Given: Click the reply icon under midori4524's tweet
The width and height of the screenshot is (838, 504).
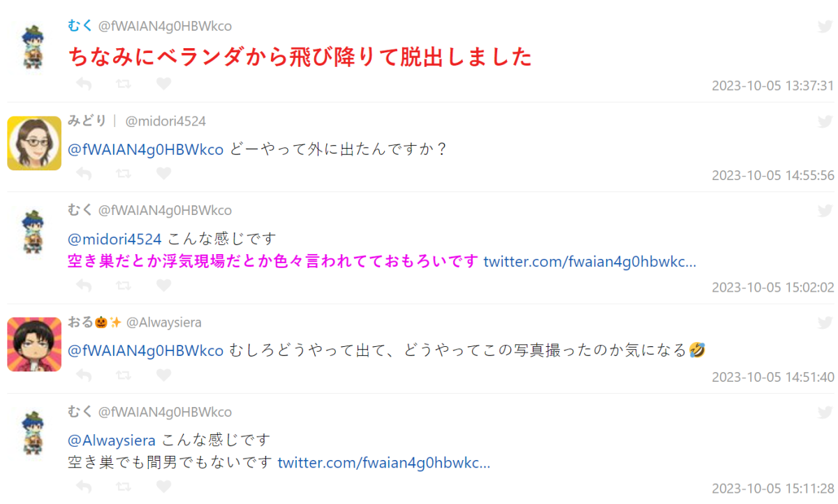Looking at the screenshot, I should (84, 174).
